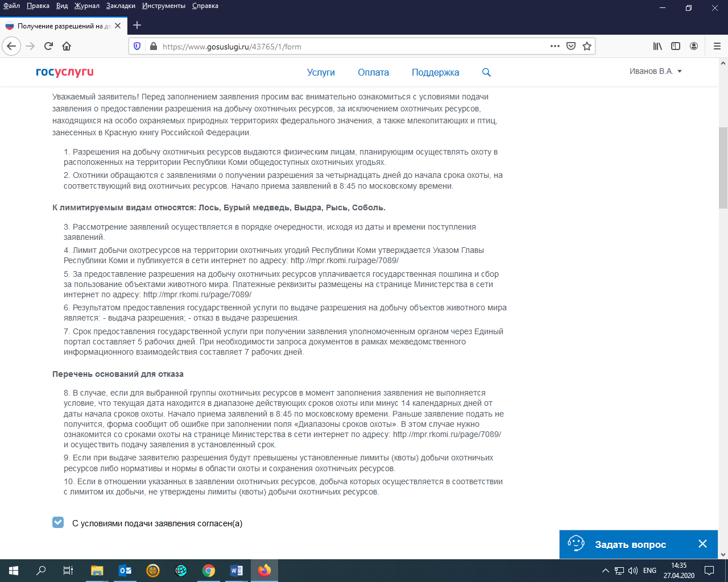
Task: Toggle the sidebar view icon
Action: pos(676,47)
